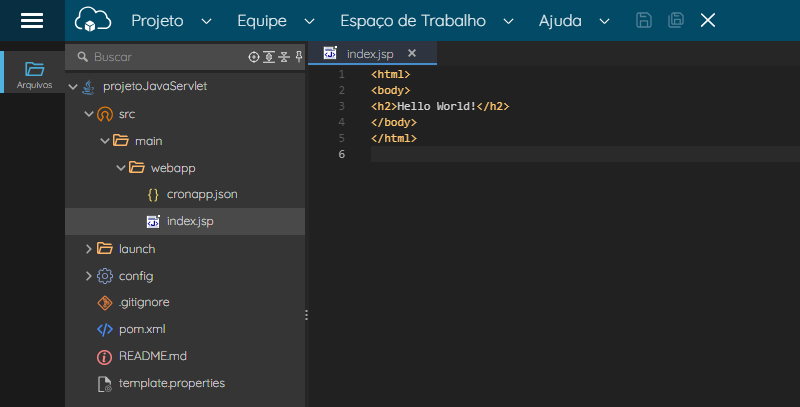This screenshot has height=407, width=800.
Task: Click the main folder icon
Action: [x=121, y=140]
